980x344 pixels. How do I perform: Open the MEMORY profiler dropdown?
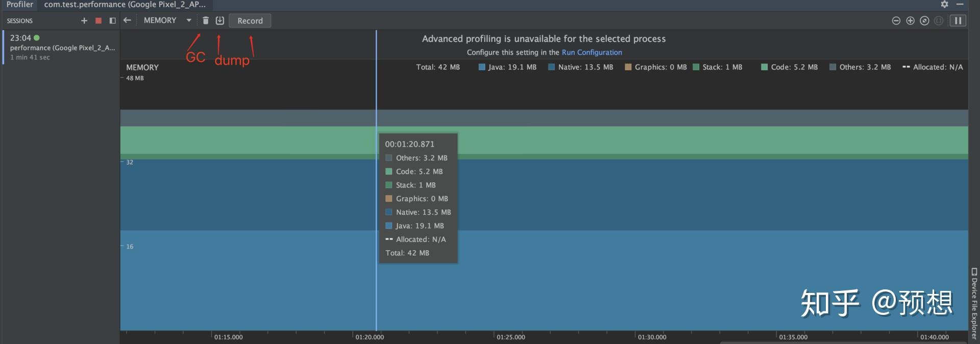click(x=167, y=20)
